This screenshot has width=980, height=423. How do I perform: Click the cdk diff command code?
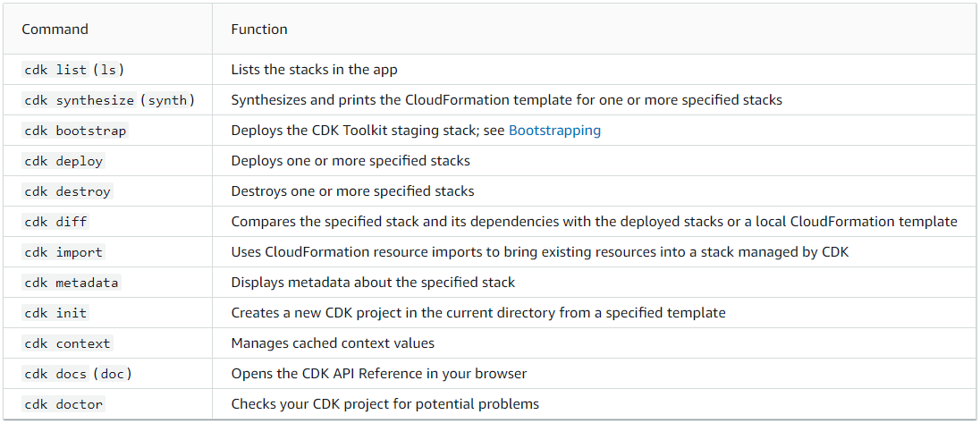coord(55,222)
